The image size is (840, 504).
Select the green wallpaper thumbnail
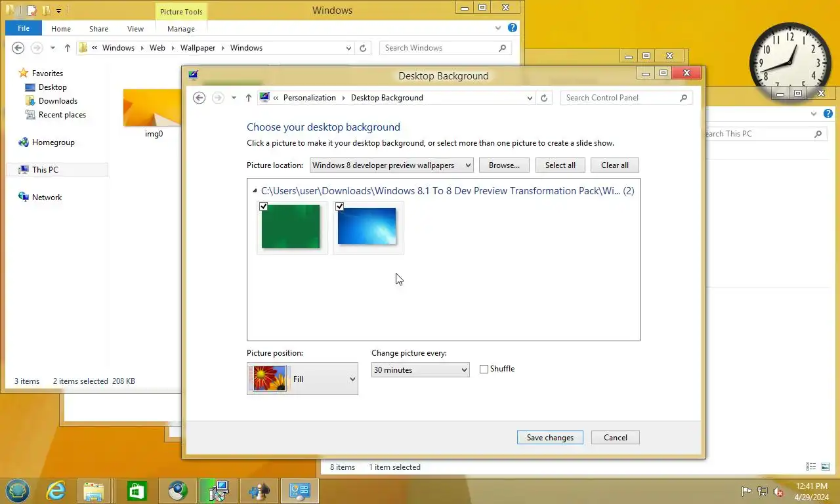click(291, 227)
